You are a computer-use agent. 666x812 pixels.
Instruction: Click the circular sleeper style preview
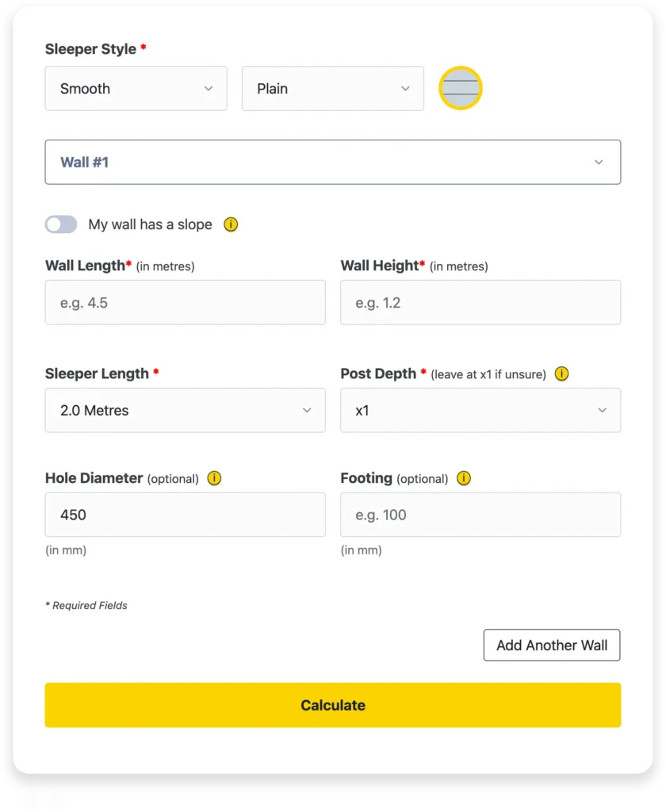(461, 88)
